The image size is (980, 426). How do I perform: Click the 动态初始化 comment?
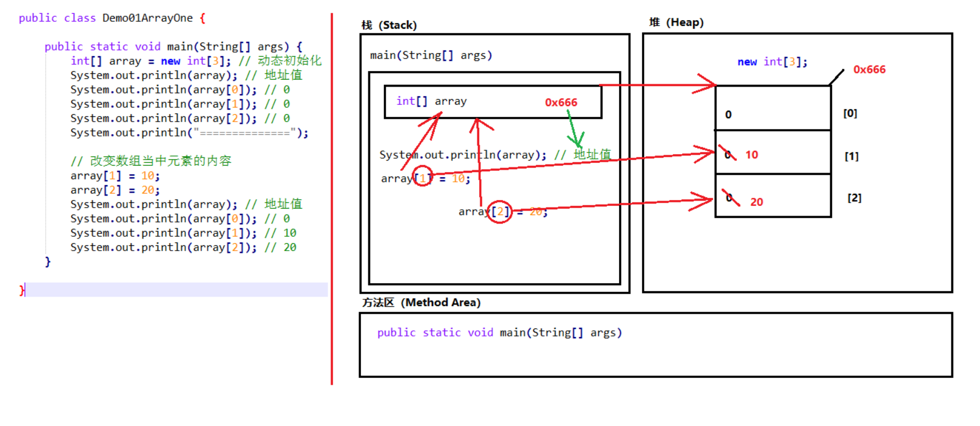click(289, 61)
